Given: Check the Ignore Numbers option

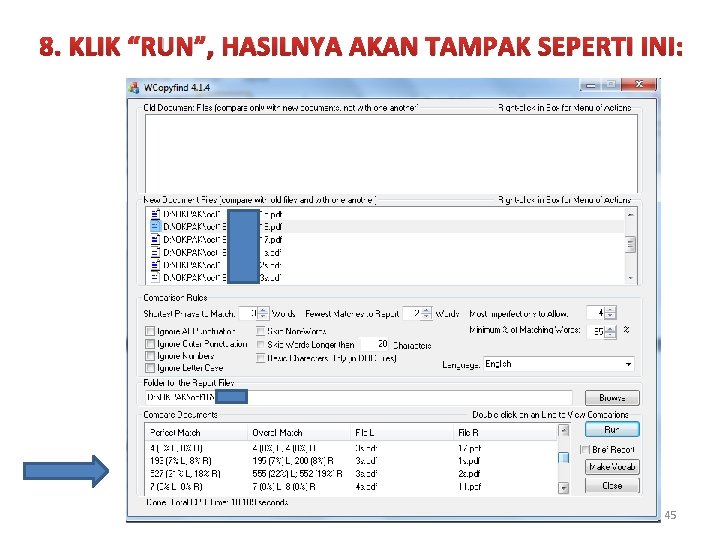Looking at the screenshot, I should click(x=150, y=356).
